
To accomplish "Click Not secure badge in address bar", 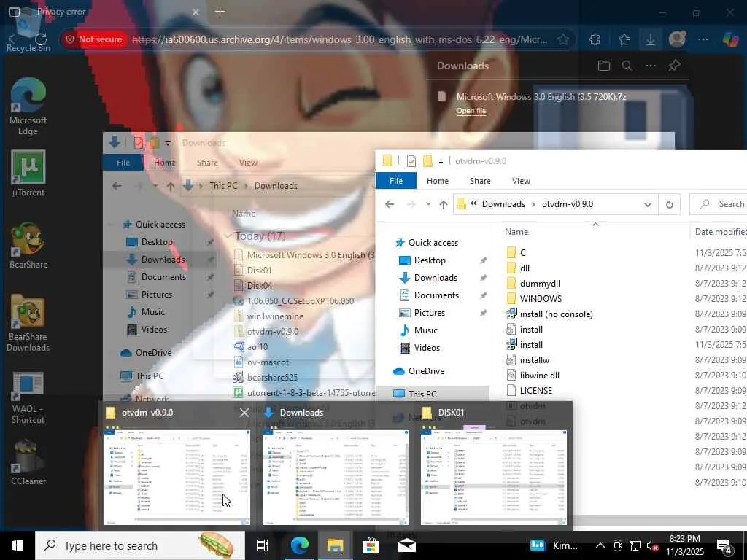I will [x=94, y=39].
